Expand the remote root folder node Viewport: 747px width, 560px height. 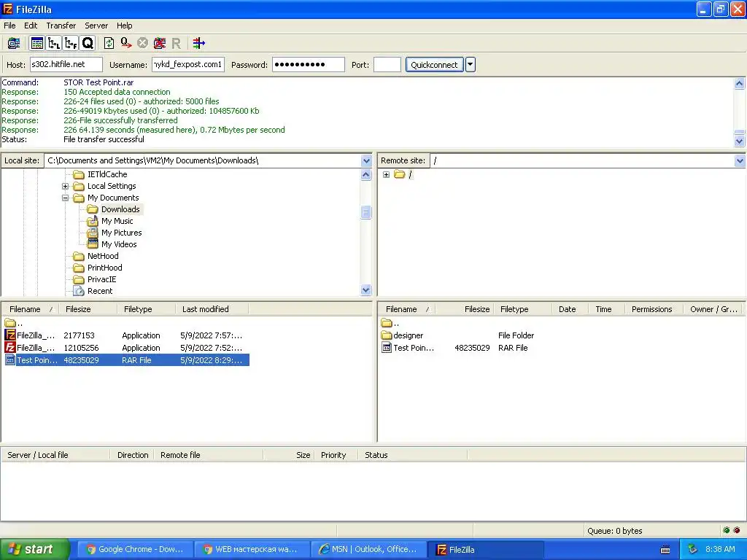(386, 175)
